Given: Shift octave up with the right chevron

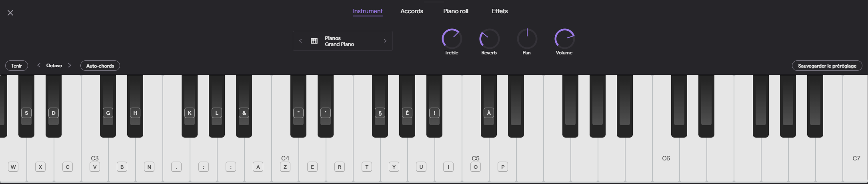Looking at the screenshot, I should click(70, 66).
